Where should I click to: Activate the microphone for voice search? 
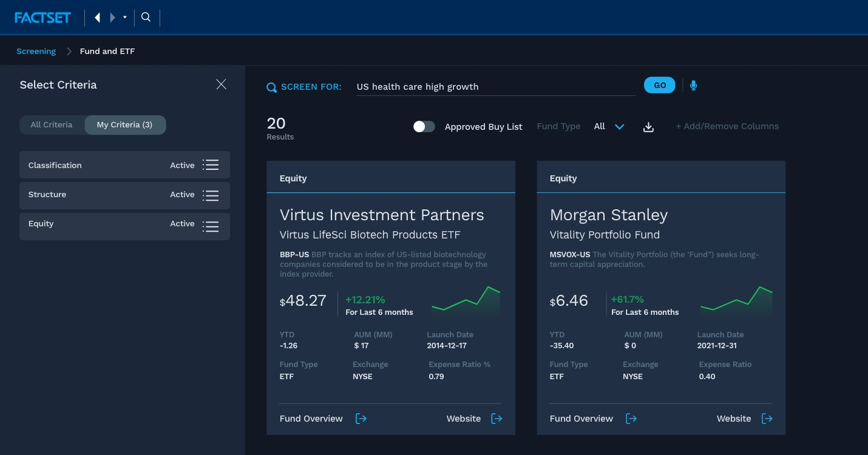coord(693,85)
